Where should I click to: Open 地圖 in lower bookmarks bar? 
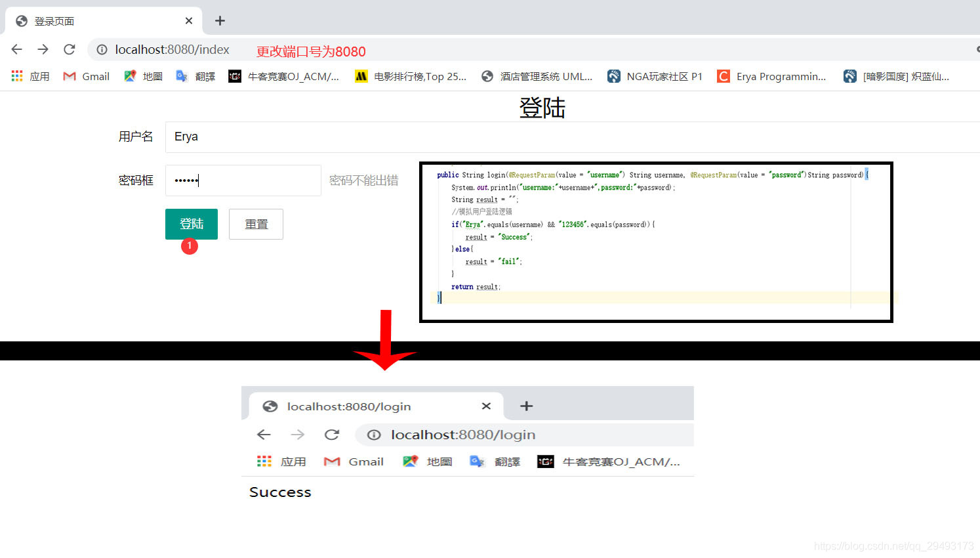click(x=428, y=461)
